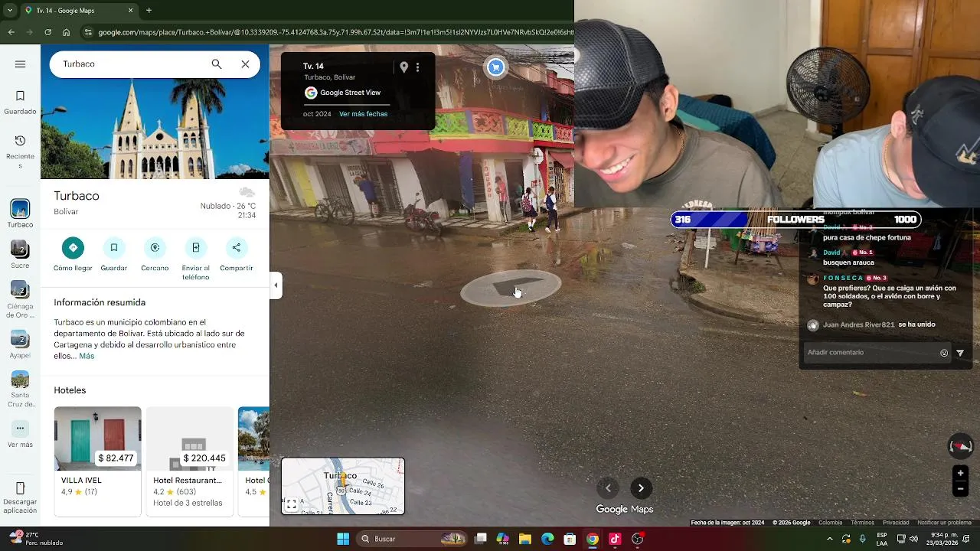Open TikTok app from taskbar
This screenshot has height=551, width=980.
[615, 539]
